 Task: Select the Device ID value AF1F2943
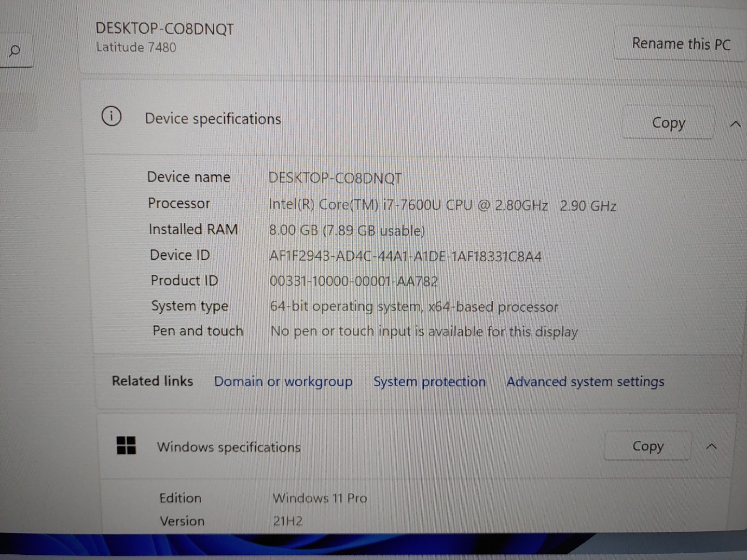[x=405, y=256]
